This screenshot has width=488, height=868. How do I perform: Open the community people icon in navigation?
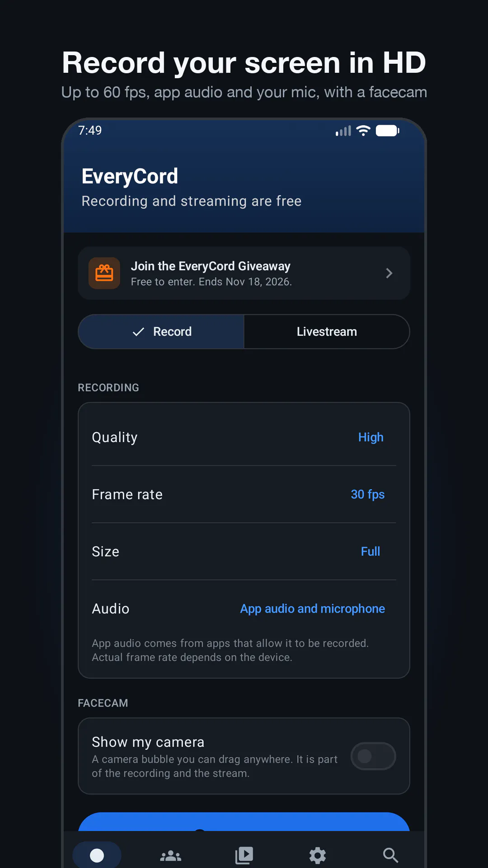[x=171, y=855]
